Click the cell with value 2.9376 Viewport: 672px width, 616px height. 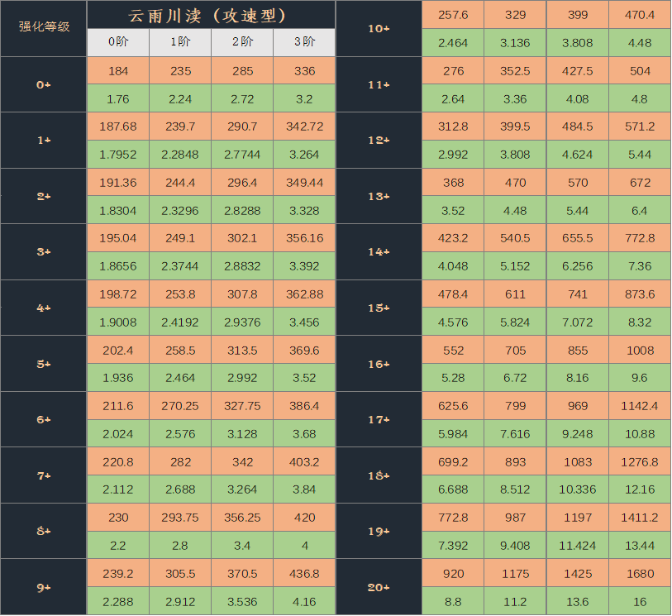click(242, 322)
